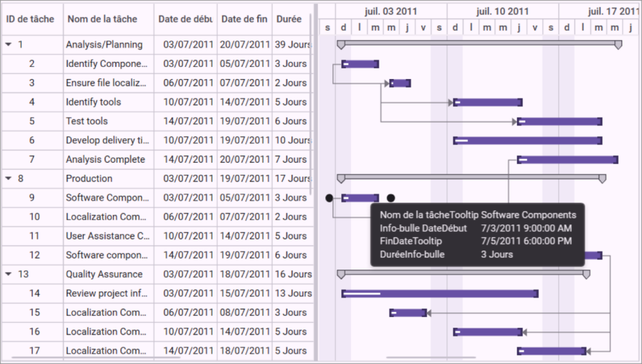The width and height of the screenshot is (642, 364).
Task: Select the Ensure file localization taskbar
Action: click(x=400, y=83)
